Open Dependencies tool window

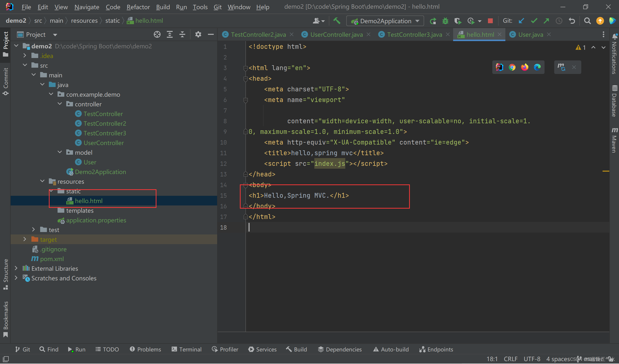[340, 349]
